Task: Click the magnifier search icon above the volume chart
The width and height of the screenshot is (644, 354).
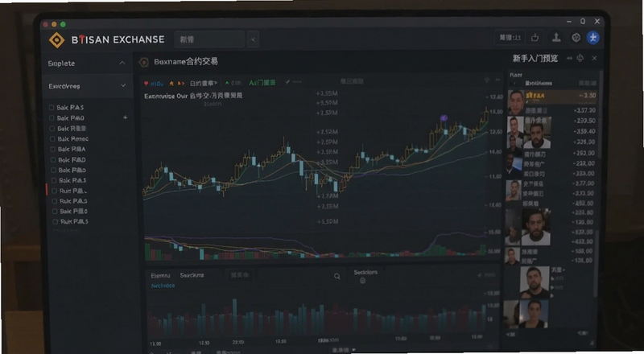Action: (336, 277)
